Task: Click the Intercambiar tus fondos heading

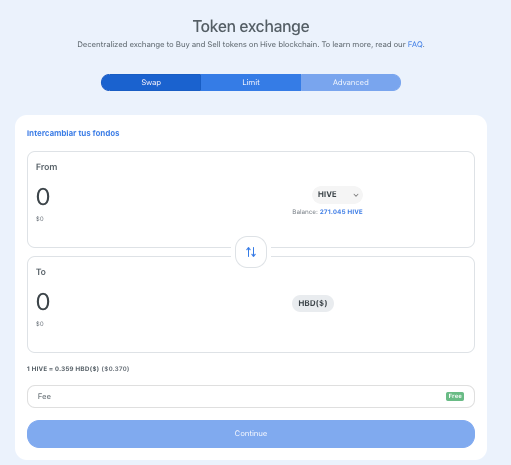Action: [x=73, y=133]
